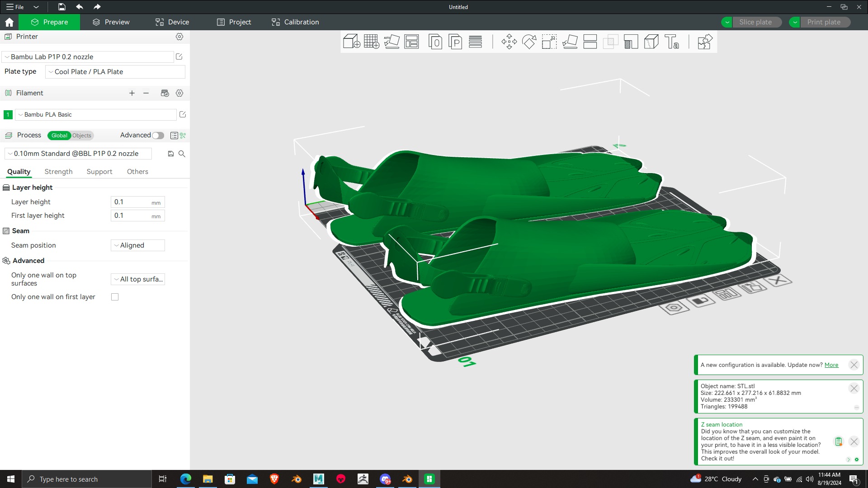Screen dimensions: 868x488
Task: Click the Split to objects icon
Action: [x=435, y=42]
